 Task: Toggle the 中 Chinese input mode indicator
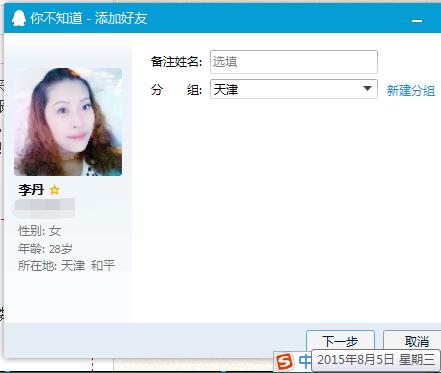coord(304,361)
